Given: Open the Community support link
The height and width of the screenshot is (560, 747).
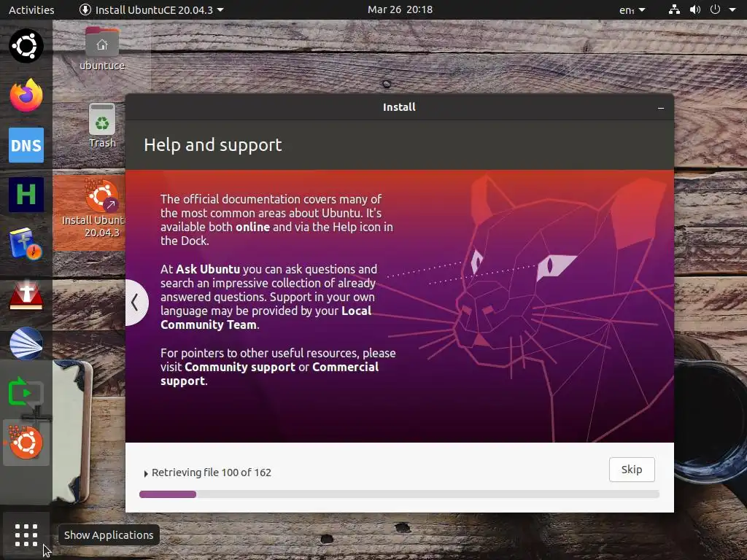Looking at the screenshot, I should [x=239, y=367].
